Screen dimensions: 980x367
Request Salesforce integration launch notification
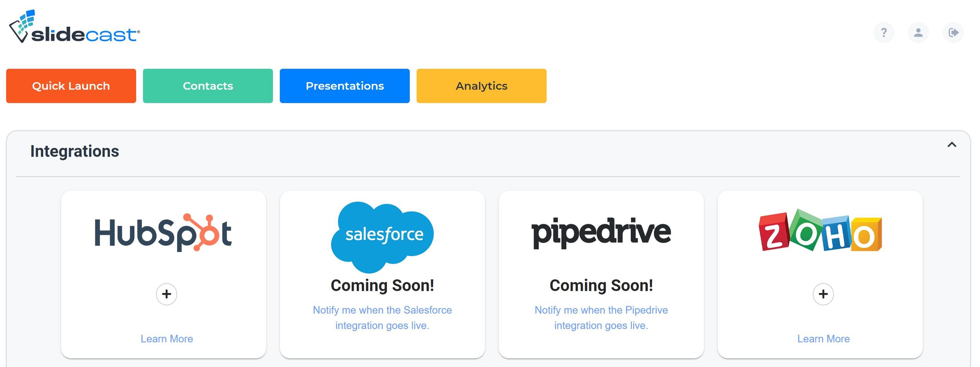[x=382, y=317]
